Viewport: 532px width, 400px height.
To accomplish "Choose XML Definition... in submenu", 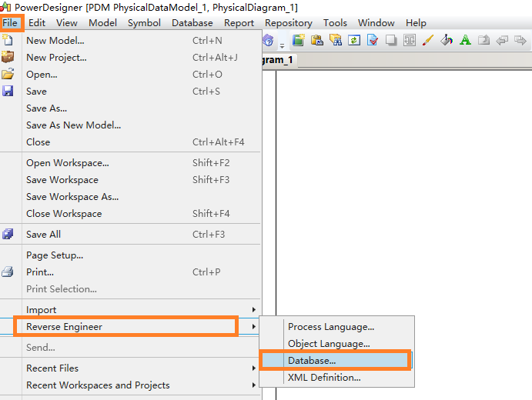I will pyautogui.click(x=336, y=377).
